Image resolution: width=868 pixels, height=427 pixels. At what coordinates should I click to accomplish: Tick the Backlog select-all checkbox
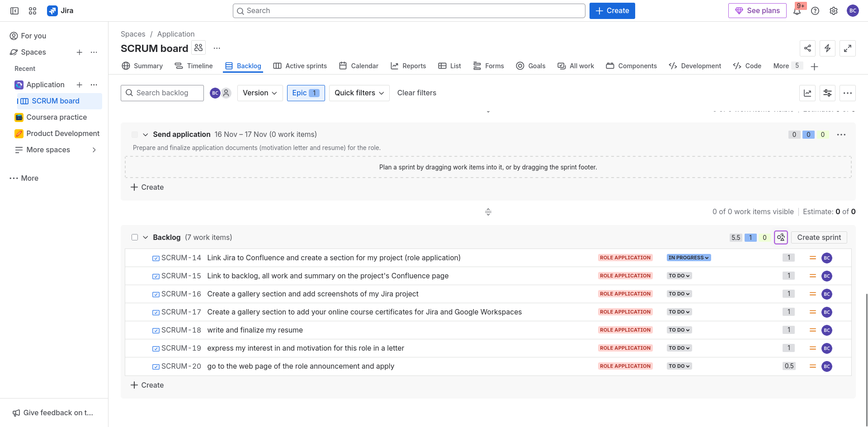(135, 237)
